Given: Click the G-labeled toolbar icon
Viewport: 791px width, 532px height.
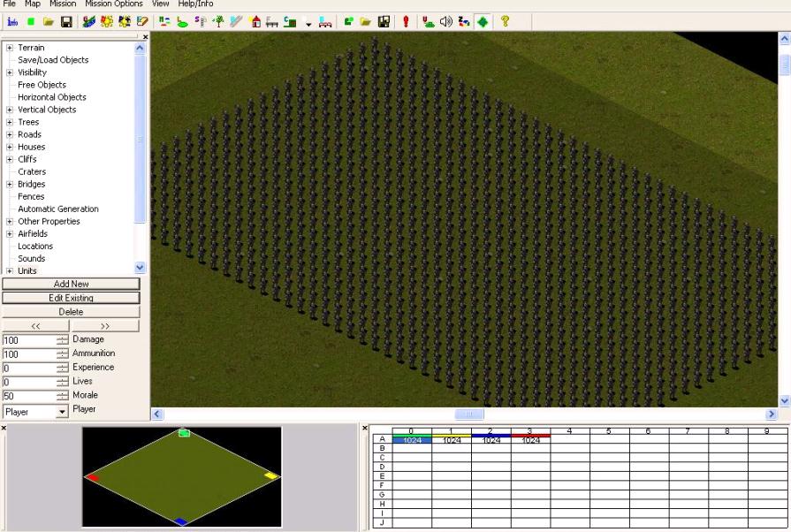Looking at the screenshot, I should coord(88,22).
